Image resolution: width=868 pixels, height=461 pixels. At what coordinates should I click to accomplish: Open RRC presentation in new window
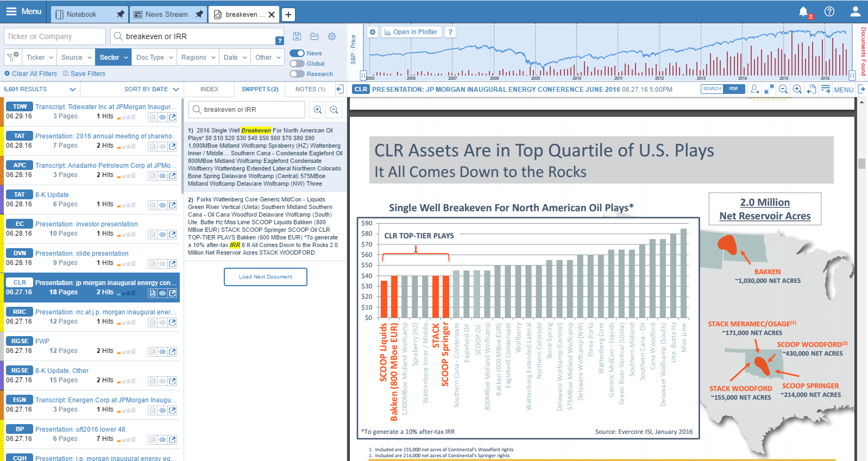tap(172, 323)
